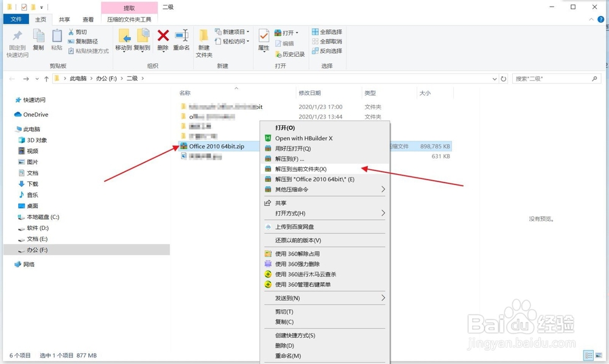Click the Pin to Quick Access icon
The width and height of the screenshot is (609, 364).
coord(18,36)
